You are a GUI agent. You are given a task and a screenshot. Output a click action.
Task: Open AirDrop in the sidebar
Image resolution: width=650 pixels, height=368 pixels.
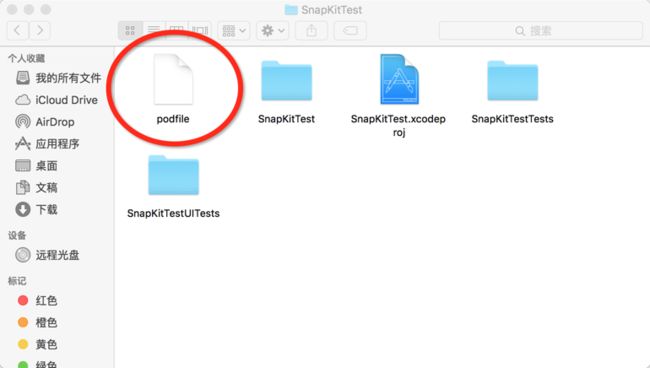[x=45, y=122]
